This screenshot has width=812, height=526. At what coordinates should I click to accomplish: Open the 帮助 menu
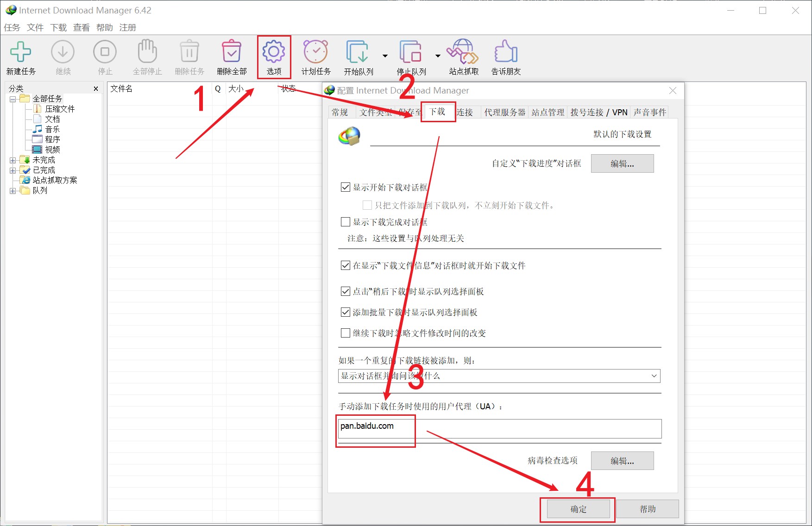(x=105, y=27)
